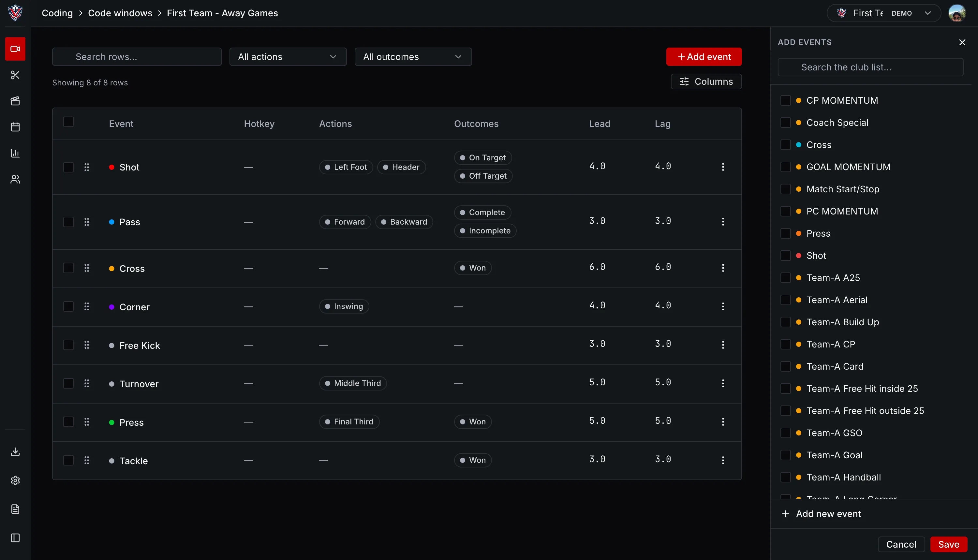
Task: Focus the Search the club list field
Action: tap(870, 67)
